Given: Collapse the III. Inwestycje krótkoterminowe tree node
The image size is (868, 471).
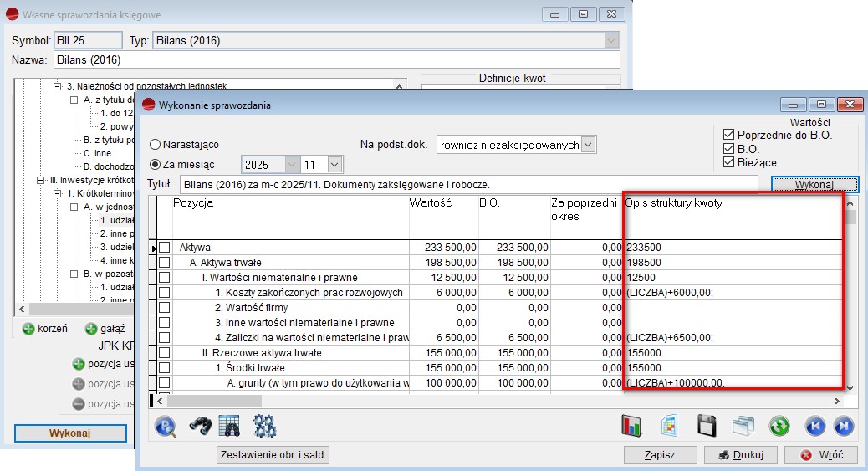Looking at the screenshot, I should (x=39, y=180).
